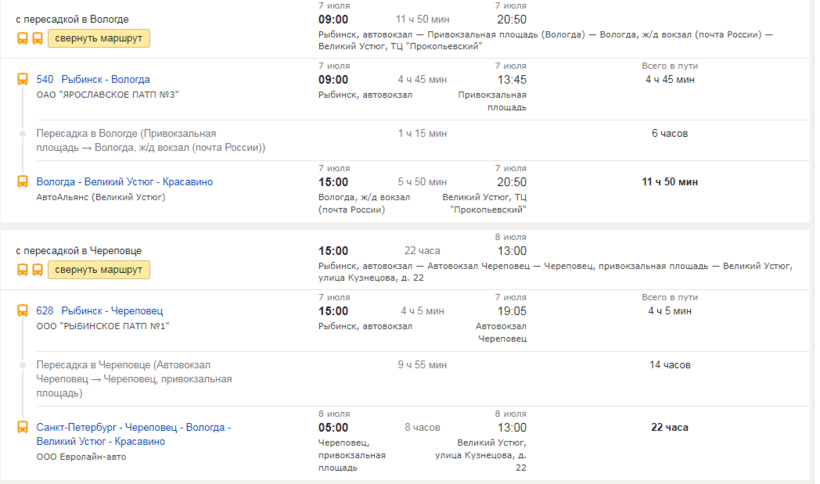Screen dimensions: 820x484
Task: Open route 628 Рыбинск - Череповец link
Action: point(99,311)
